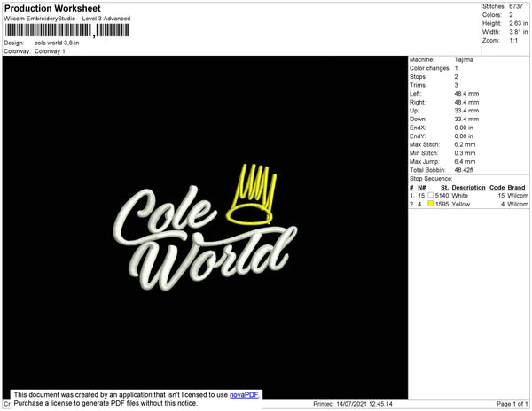532x411 pixels.
Task: Select the Cole World embroidery design preview
Action: pyautogui.click(x=206, y=228)
